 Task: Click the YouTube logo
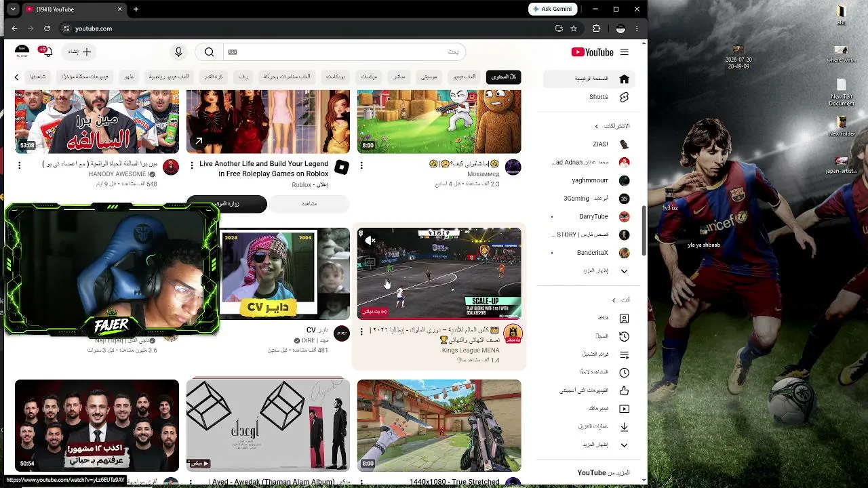coord(592,52)
